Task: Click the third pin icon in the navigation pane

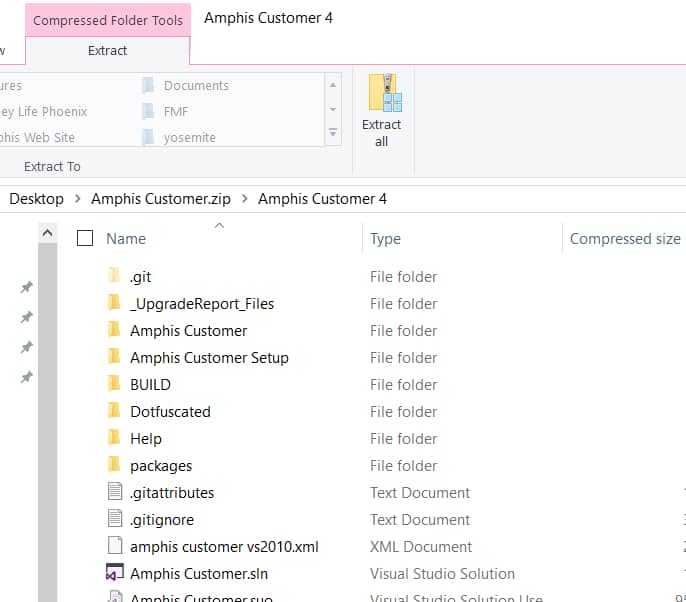Action: click(27, 347)
